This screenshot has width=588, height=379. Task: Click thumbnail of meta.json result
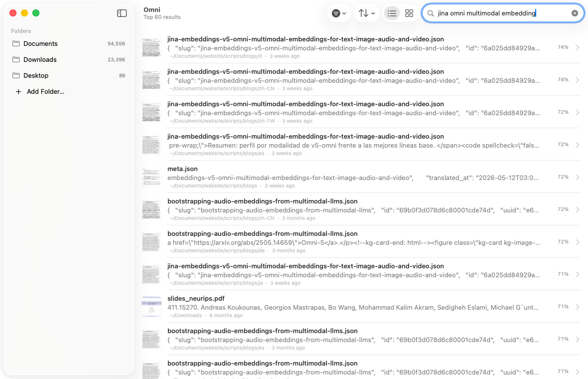(151, 177)
